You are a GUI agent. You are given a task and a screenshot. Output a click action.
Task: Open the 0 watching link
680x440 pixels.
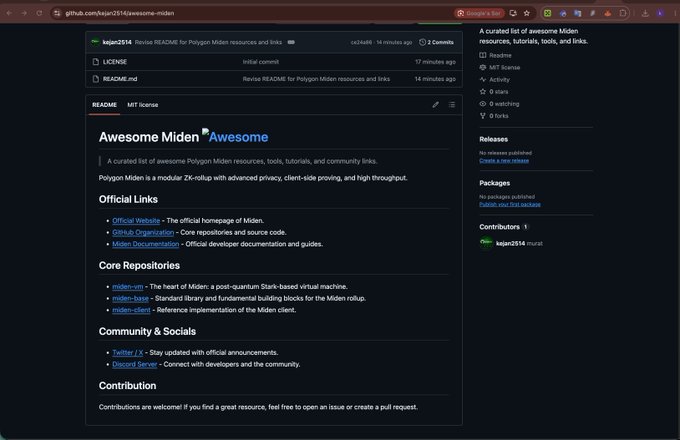click(x=504, y=104)
